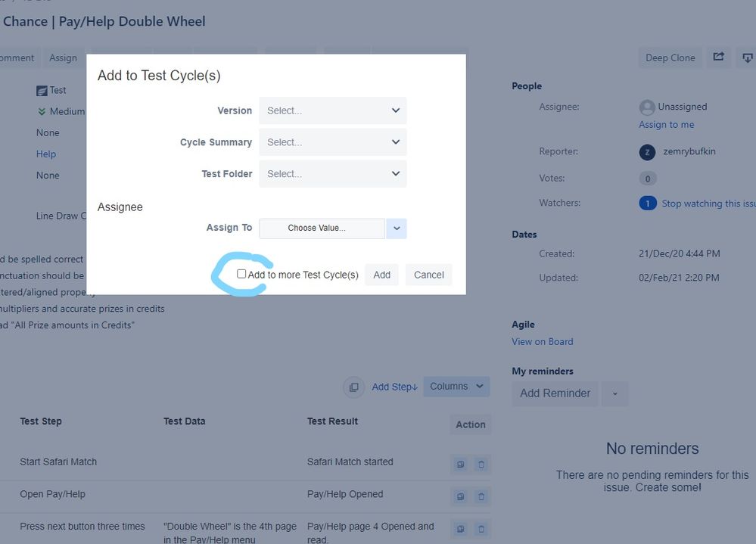Click the Pay/Help Opened result cell

point(345,494)
